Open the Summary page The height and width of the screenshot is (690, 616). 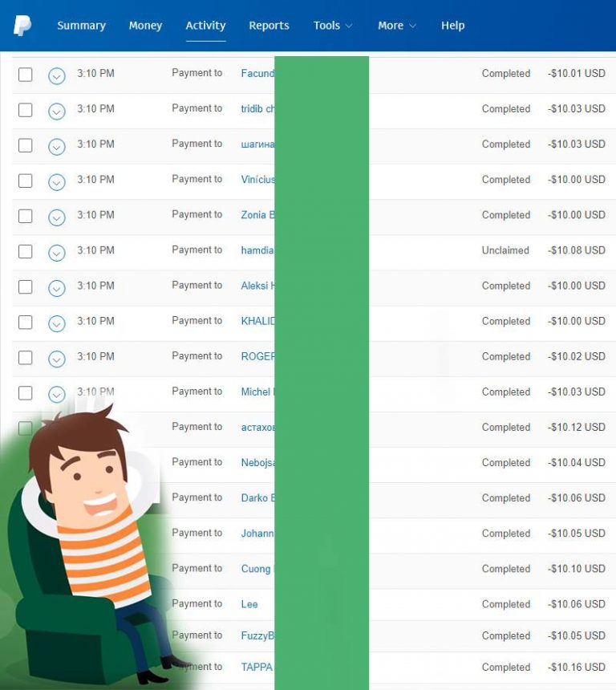(x=81, y=26)
